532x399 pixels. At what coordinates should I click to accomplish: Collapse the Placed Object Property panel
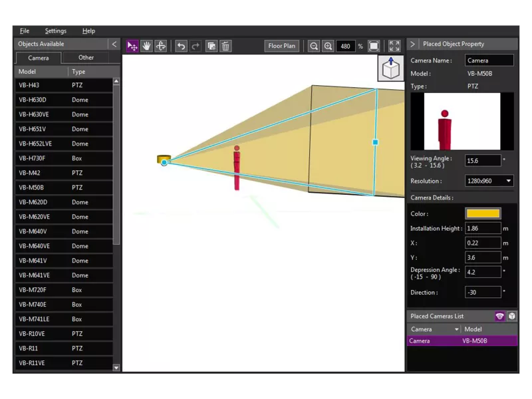pos(412,44)
